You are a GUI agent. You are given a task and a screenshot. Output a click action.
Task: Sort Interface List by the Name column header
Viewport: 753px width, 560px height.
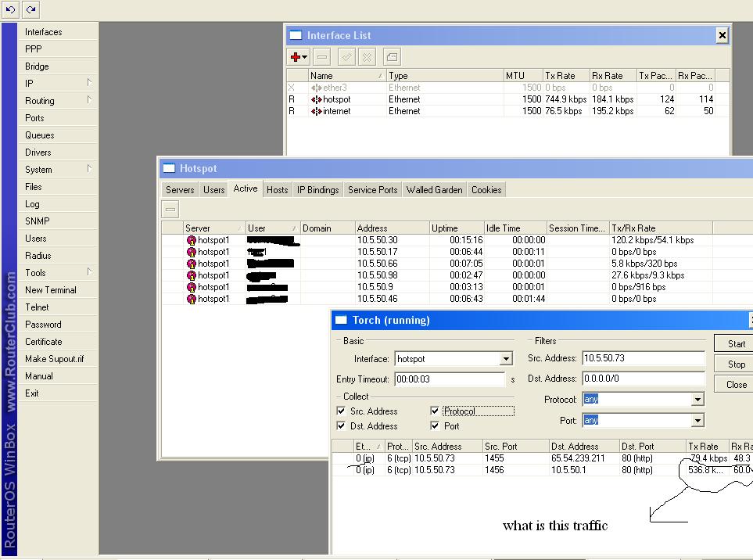click(x=346, y=75)
